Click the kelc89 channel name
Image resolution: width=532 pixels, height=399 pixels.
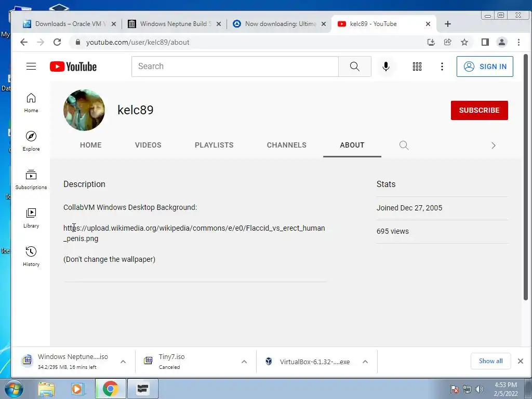[x=136, y=110]
